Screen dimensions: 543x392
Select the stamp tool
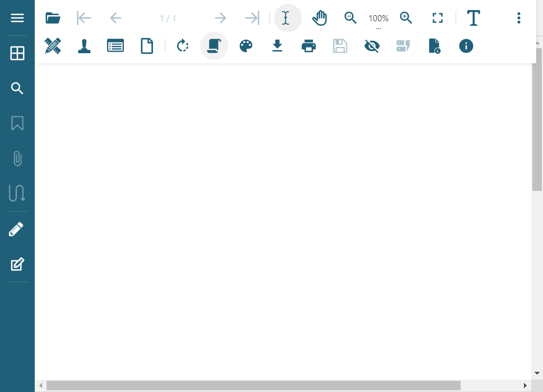pyautogui.click(x=84, y=46)
